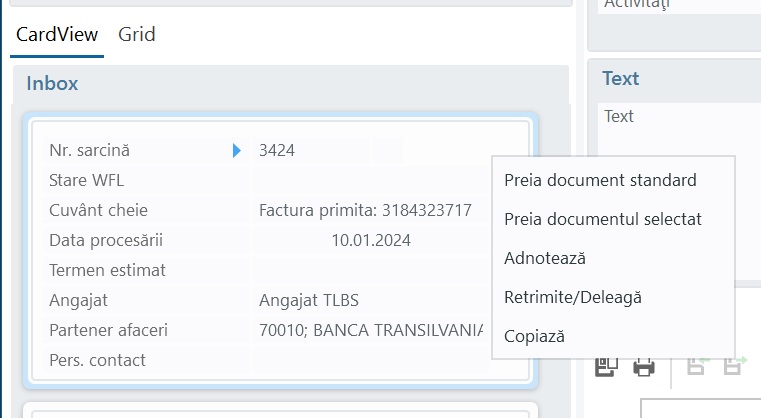Select Adnotează in the context menu
This screenshot has width=761, height=418.
tap(545, 258)
